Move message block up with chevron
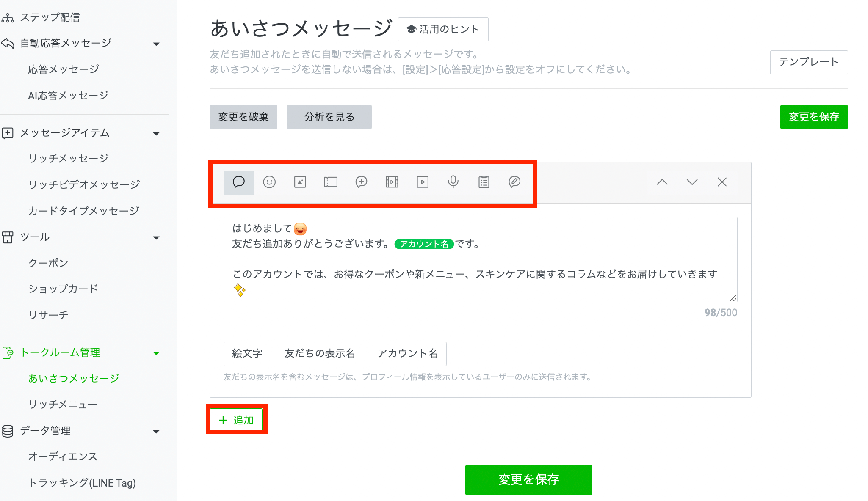The width and height of the screenshot is (868, 501). pos(662,182)
